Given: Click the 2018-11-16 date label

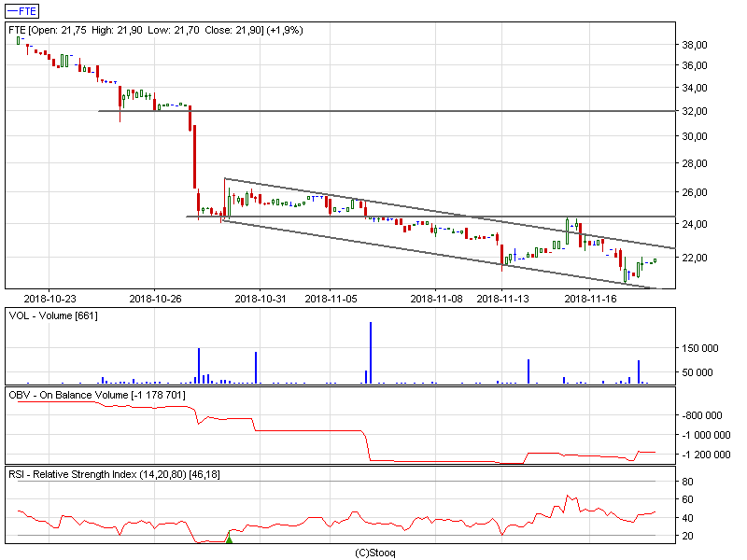Looking at the screenshot, I should click(x=591, y=299).
